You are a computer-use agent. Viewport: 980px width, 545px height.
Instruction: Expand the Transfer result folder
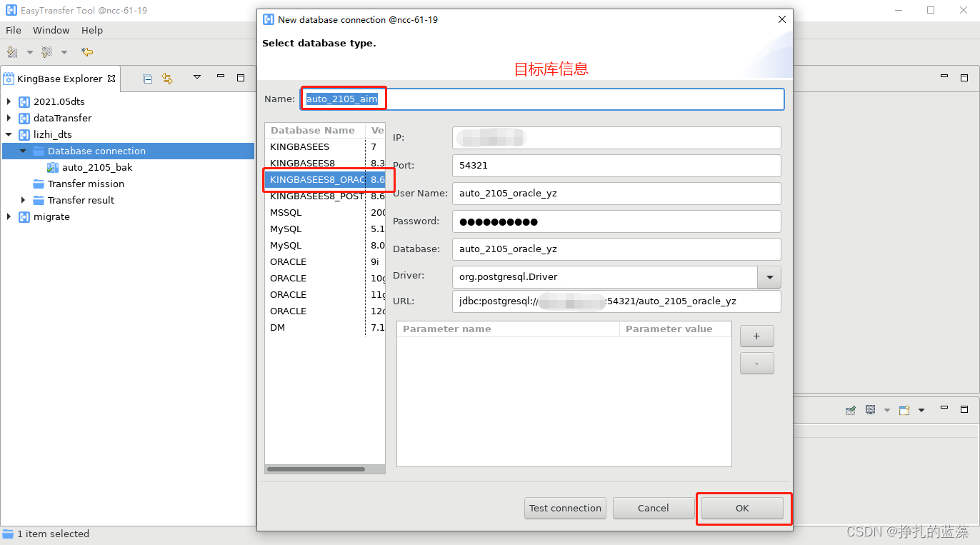23,200
